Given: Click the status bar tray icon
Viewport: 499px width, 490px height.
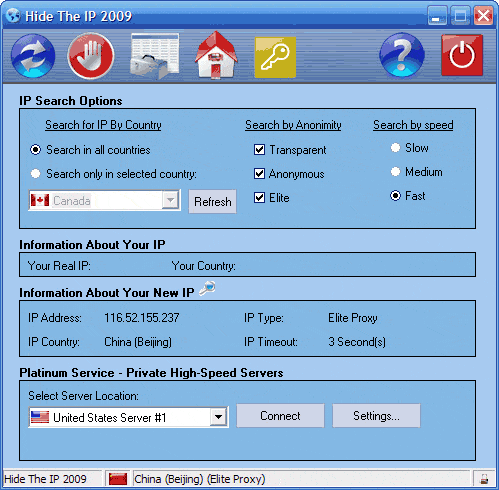Looking at the screenshot, I should [484, 479].
